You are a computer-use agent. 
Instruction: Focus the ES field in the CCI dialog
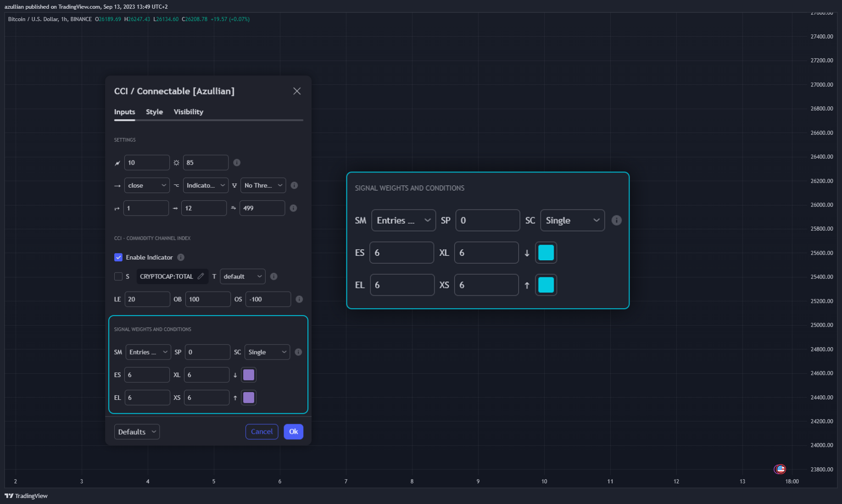(x=147, y=375)
